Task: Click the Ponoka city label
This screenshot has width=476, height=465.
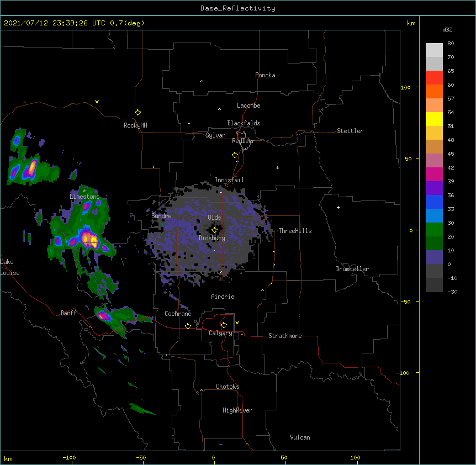Action: coord(265,75)
